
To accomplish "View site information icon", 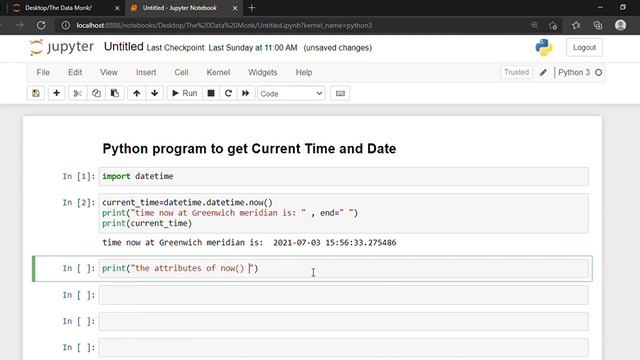I will coord(65,25).
